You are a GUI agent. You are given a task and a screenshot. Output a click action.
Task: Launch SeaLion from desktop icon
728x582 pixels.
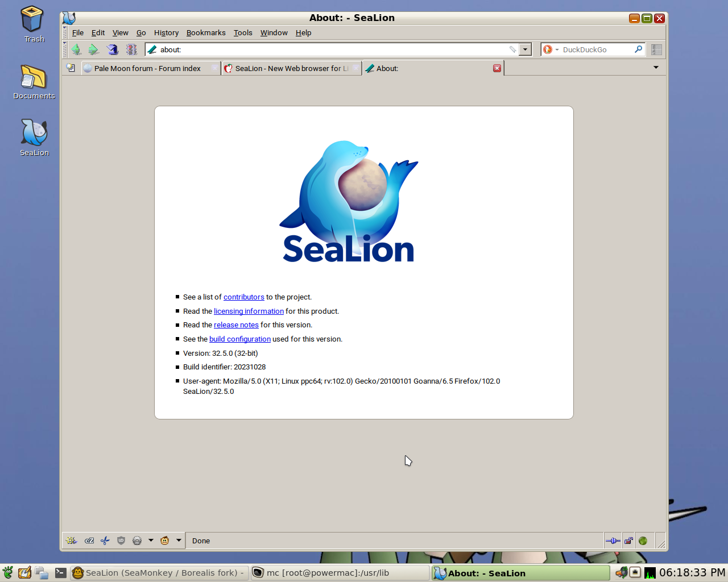tap(34, 138)
